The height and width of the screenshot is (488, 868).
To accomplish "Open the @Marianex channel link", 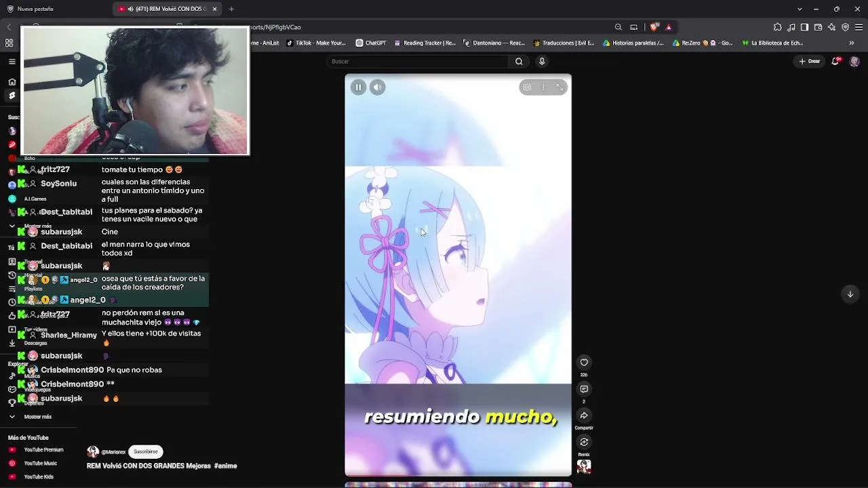I will coord(114,452).
